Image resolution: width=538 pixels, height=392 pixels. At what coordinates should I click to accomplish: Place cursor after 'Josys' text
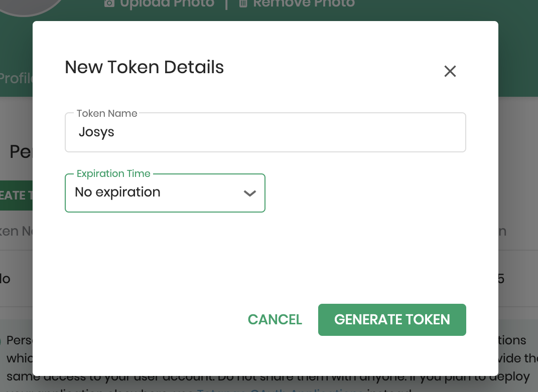[x=115, y=133]
